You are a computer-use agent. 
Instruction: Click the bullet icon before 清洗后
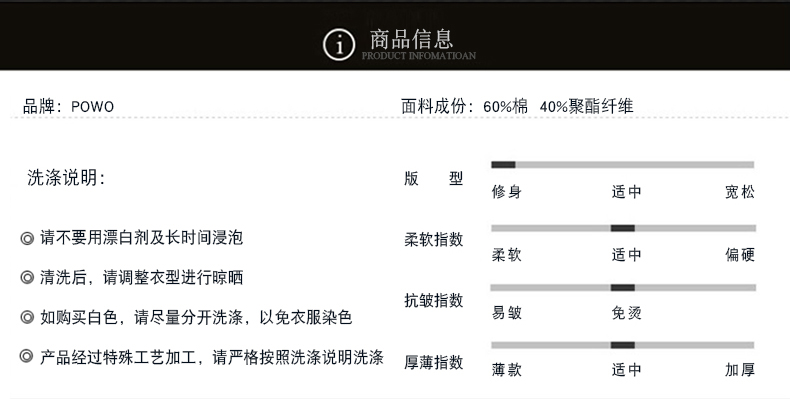click(27, 277)
